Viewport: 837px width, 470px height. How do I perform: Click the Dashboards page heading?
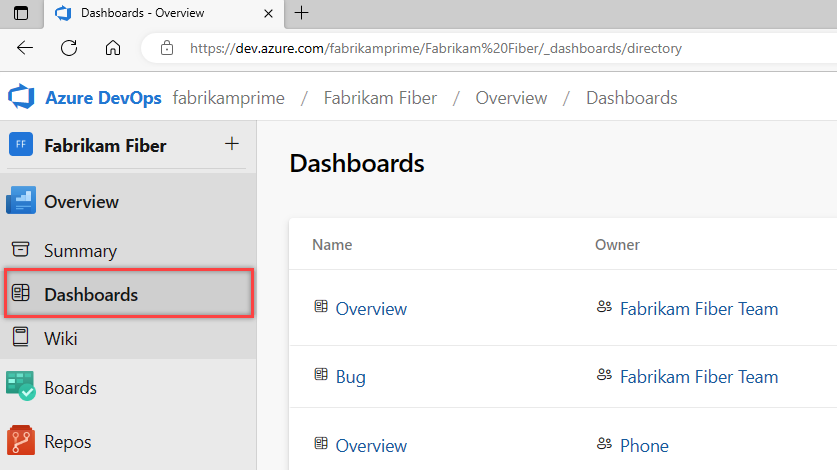(357, 163)
